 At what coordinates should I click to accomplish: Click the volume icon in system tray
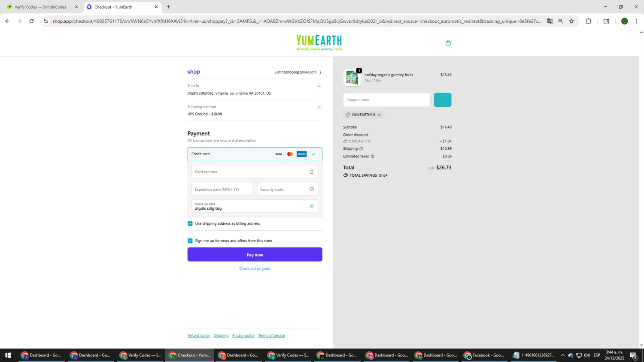[587, 355]
